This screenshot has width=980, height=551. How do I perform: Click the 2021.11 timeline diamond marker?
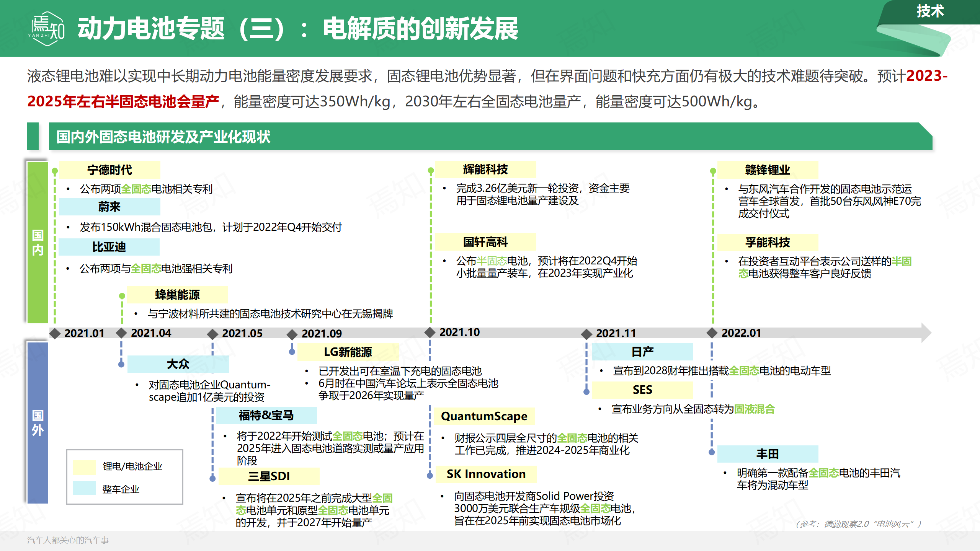point(586,334)
